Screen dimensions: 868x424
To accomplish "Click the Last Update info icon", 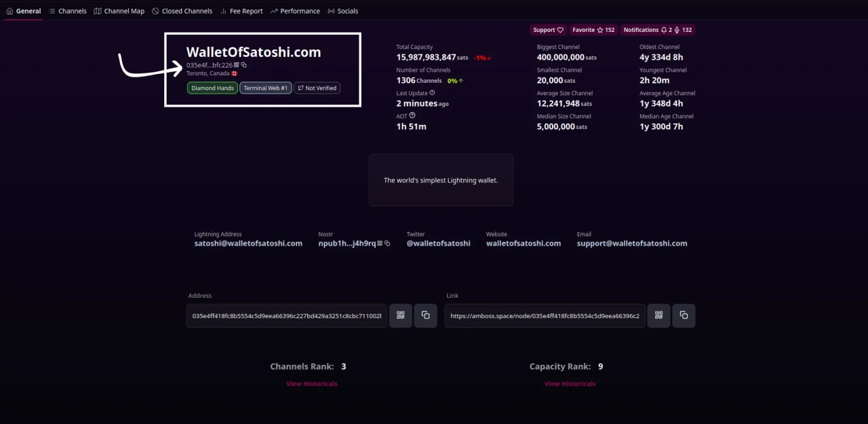I will (x=433, y=93).
